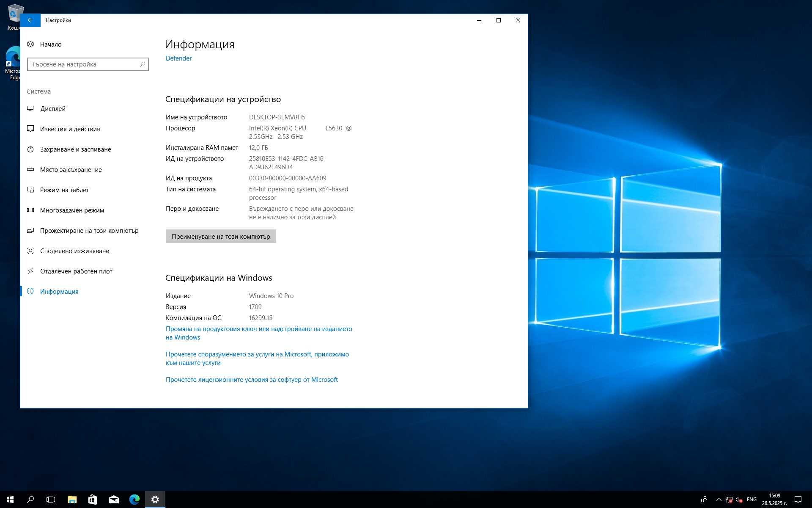The image size is (812, 508).
Task: Click the RAM value 12,0 ГБ
Action: tap(258, 148)
